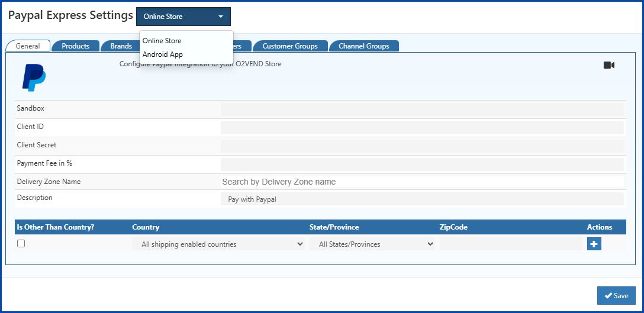Screen dimensions: 644x313
Task: Click the Description field with Pay with Paypal
Action: pos(422,199)
